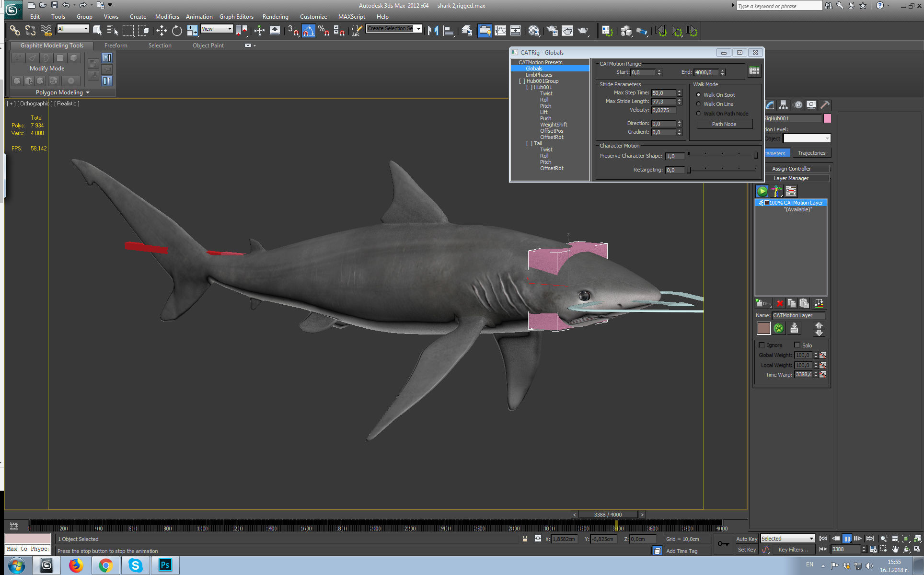The image size is (924, 575).
Task: Open the selection filter All dropdown
Action: point(73,29)
